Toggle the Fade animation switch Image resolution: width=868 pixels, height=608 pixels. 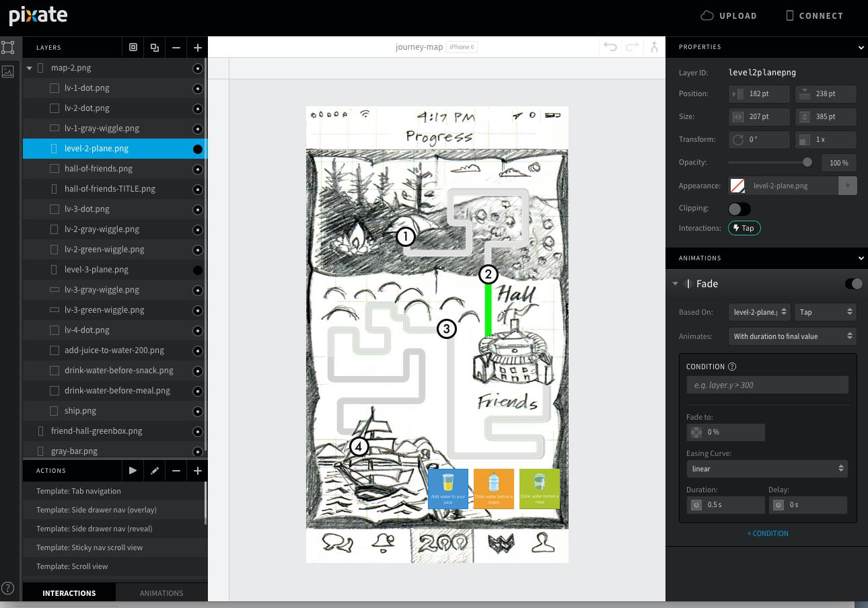[x=854, y=284]
